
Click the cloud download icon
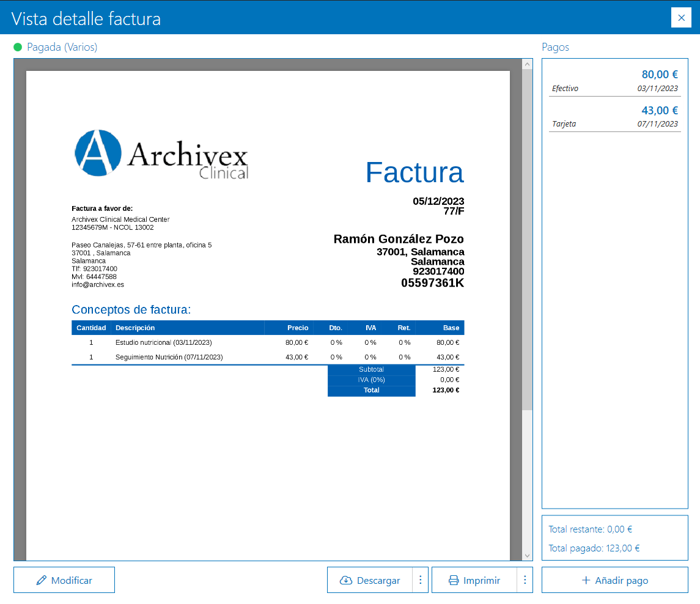(346, 580)
